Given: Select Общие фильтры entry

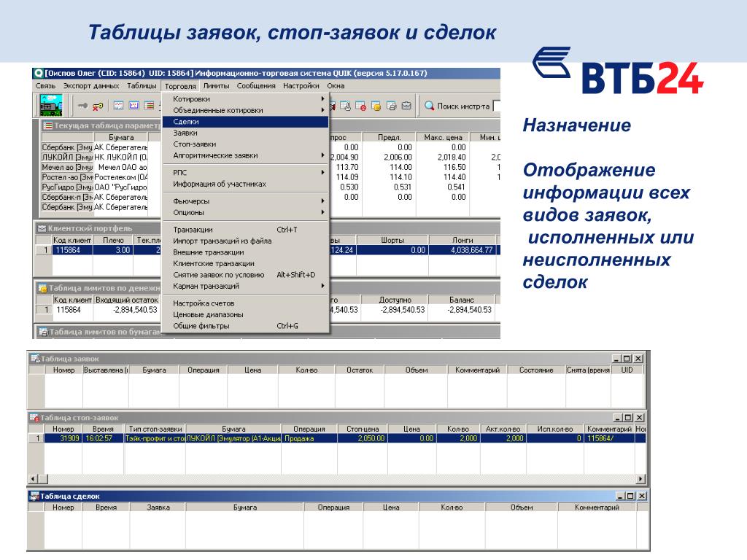Looking at the screenshot, I should tap(245, 326).
